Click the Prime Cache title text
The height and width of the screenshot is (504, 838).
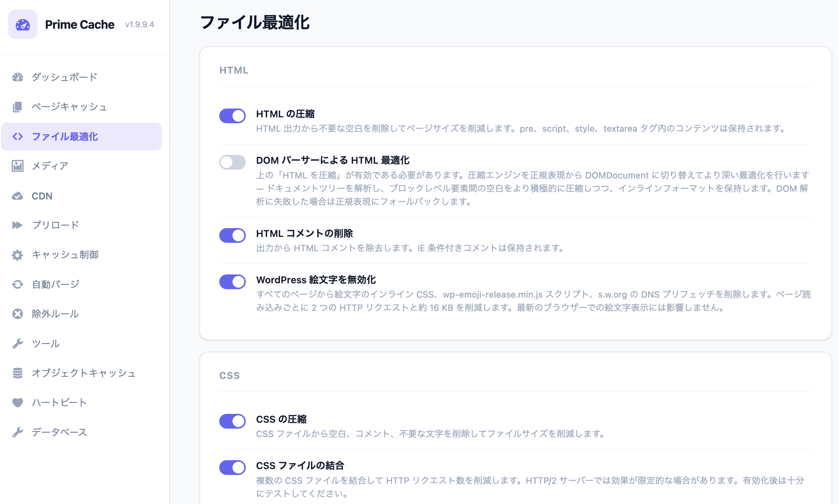tap(80, 24)
